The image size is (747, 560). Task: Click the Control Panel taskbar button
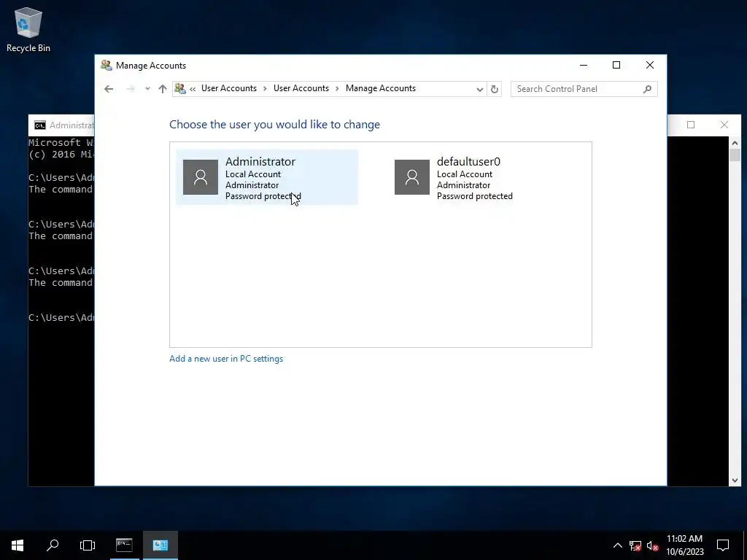(160, 545)
